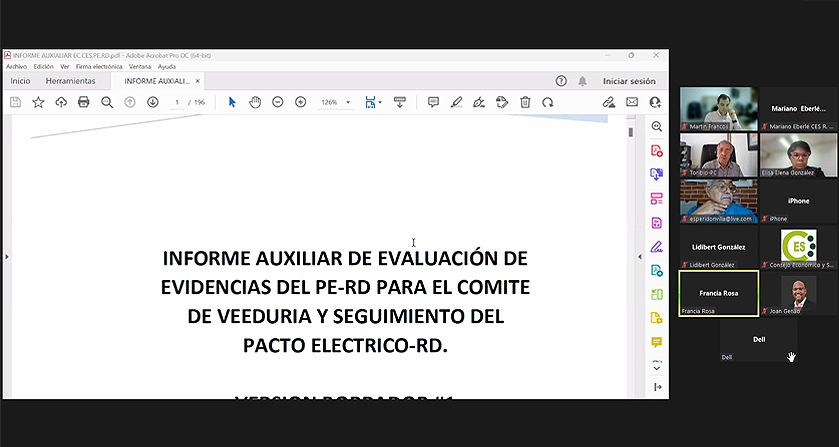
Task: Open Organize Pages pink tool icon
Action: point(657,199)
